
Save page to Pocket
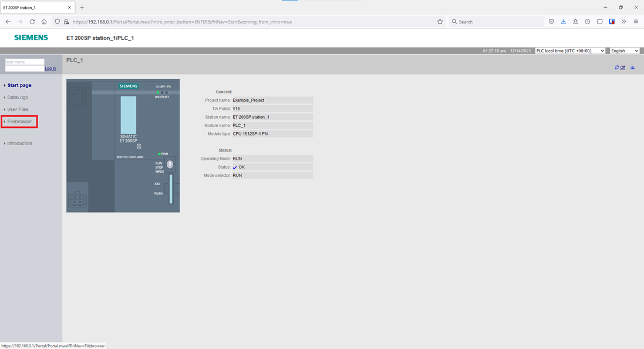(x=551, y=22)
